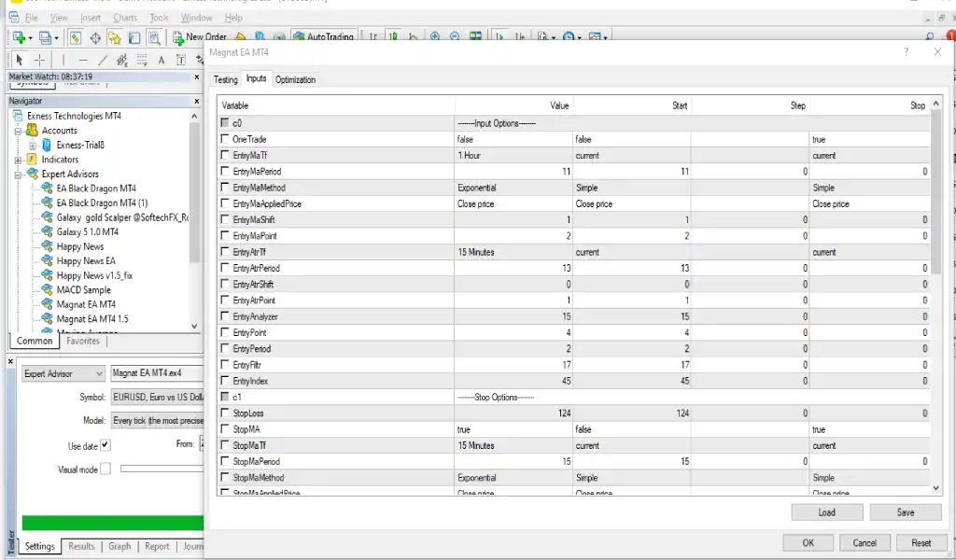Select the arrow cursor tool
Screen dimensions: 956x560
[19, 60]
